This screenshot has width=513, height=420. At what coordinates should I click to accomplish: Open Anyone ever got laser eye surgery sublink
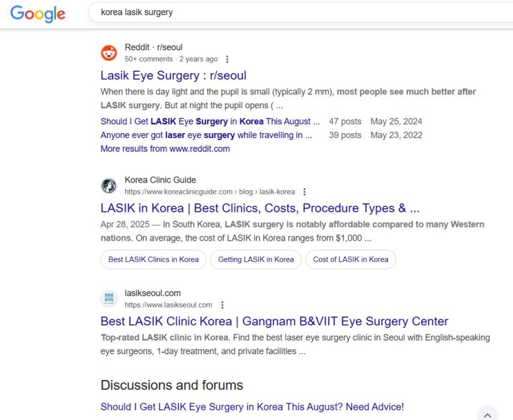click(206, 135)
